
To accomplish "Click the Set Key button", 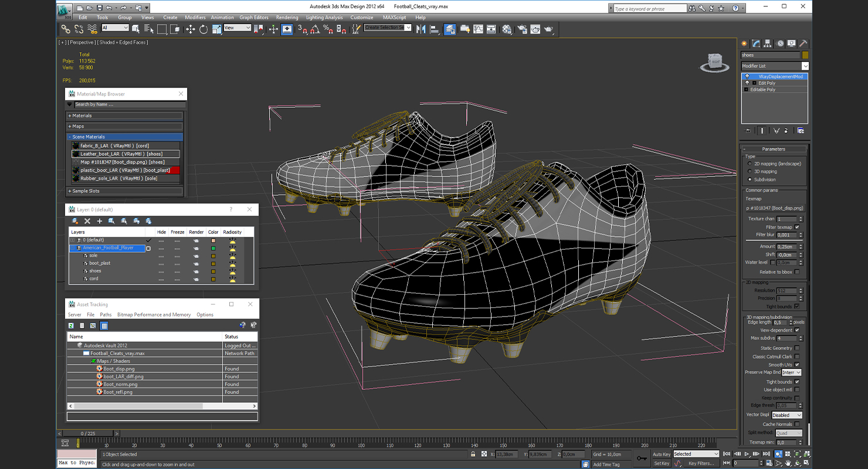I will click(x=662, y=463).
